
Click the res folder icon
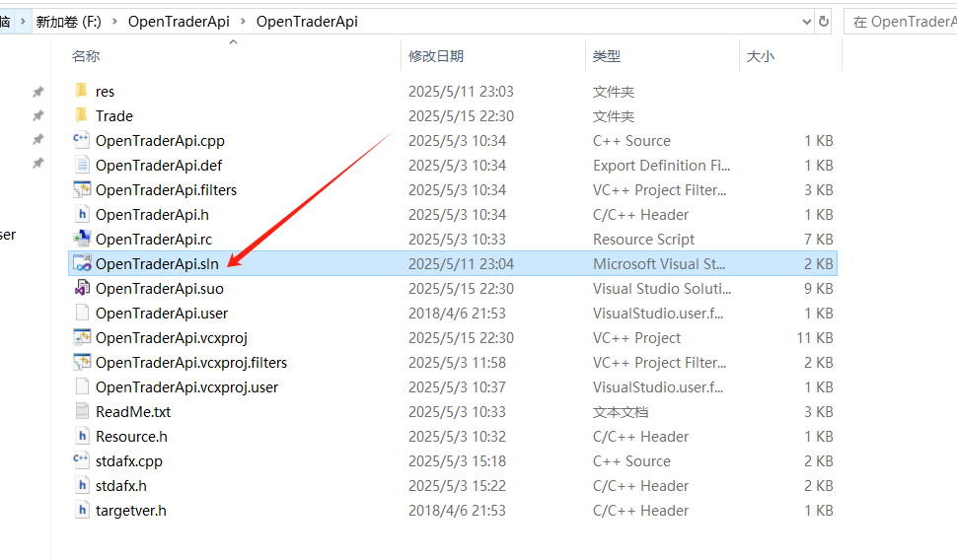click(81, 91)
